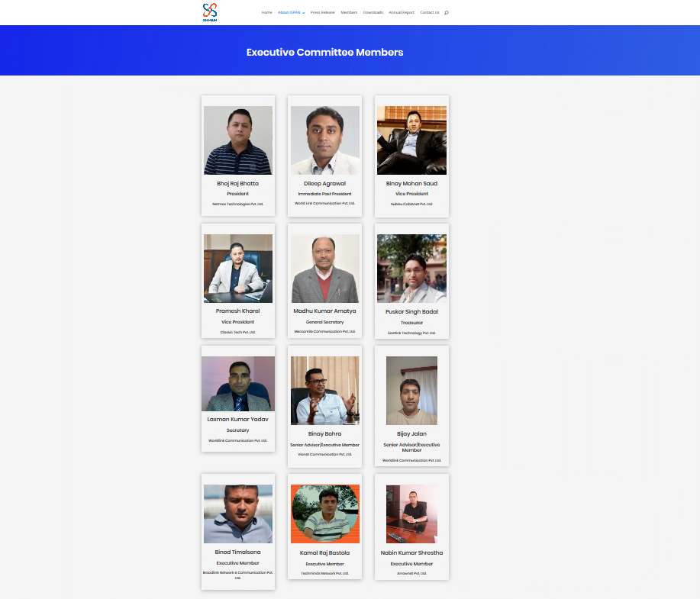Select Annual Report in the navigation

pyautogui.click(x=402, y=13)
